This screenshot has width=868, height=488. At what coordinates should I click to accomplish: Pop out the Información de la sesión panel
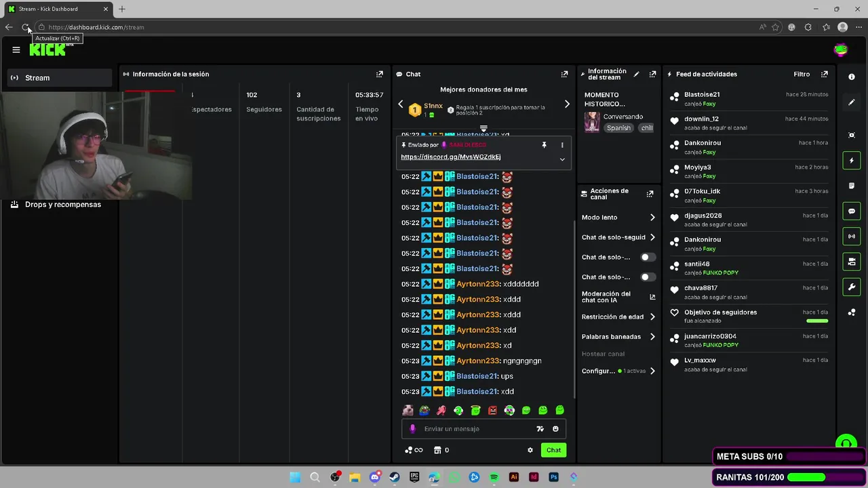379,74
